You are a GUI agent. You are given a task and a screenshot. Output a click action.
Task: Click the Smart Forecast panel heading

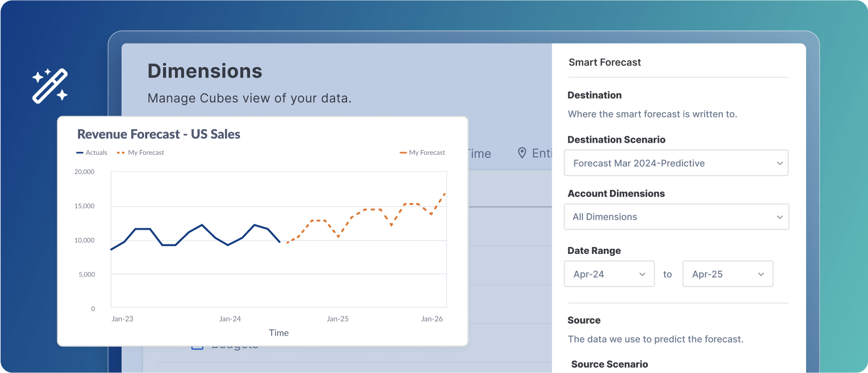click(604, 62)
